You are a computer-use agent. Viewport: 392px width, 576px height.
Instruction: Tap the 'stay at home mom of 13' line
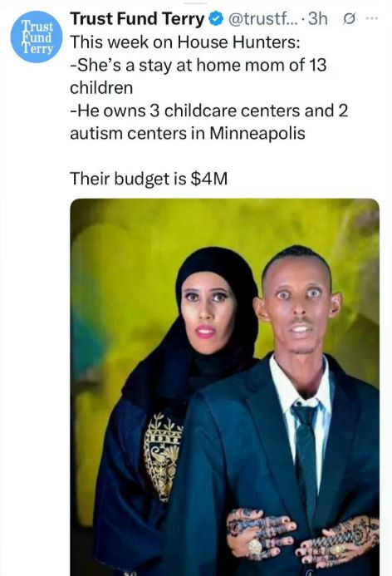(198, 66)
